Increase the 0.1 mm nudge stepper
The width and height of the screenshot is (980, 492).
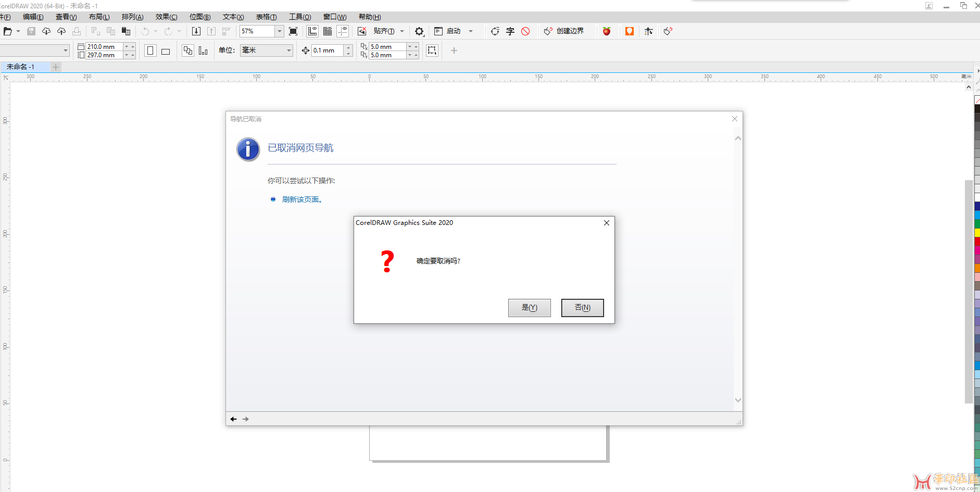(348, 47)
